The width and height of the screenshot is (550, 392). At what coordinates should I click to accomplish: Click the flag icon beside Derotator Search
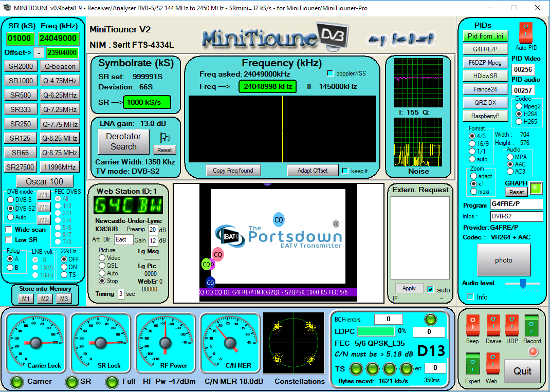164,137
